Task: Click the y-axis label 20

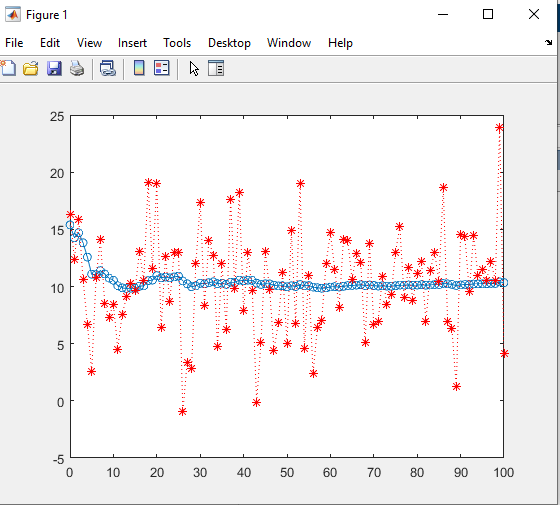Action: pyautogui.click(x=57, y=174)
